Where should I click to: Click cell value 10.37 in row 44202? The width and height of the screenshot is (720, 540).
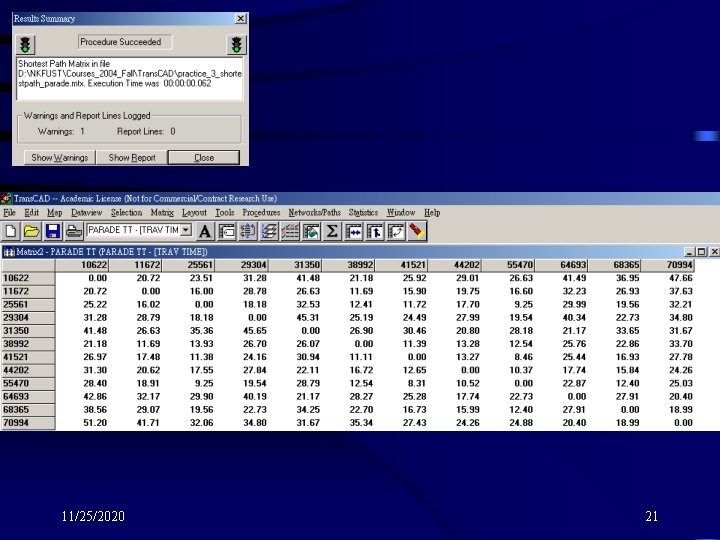(x=521, y=370)
